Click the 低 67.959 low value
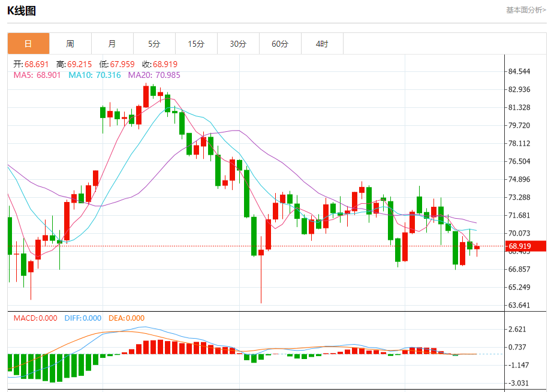Screen dimensions: 554x392 point(117,64)
